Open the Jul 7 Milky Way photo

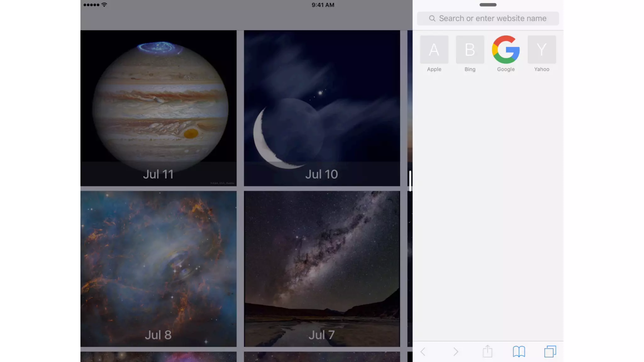pyautogui.click(x=322, y=269)
